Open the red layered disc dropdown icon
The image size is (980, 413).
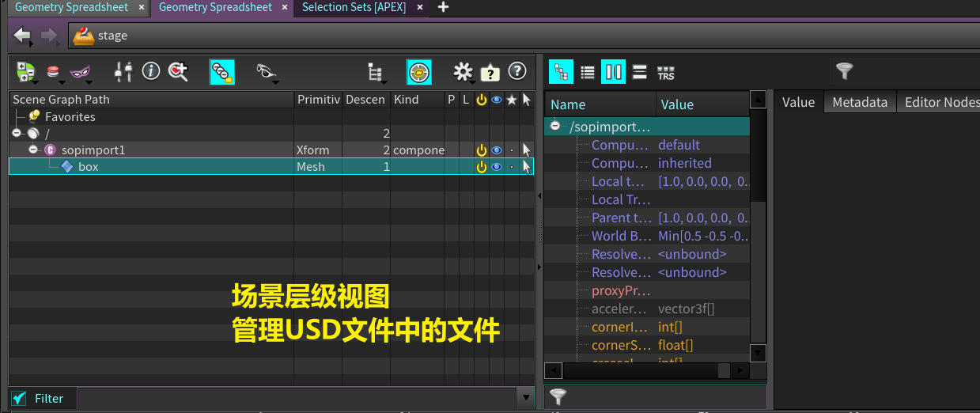tap(55, 73)
